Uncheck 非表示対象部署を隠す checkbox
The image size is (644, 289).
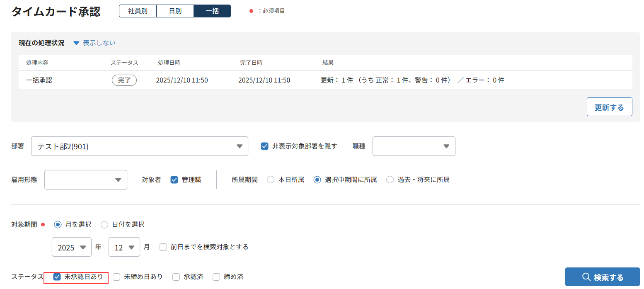click(265, 146)
